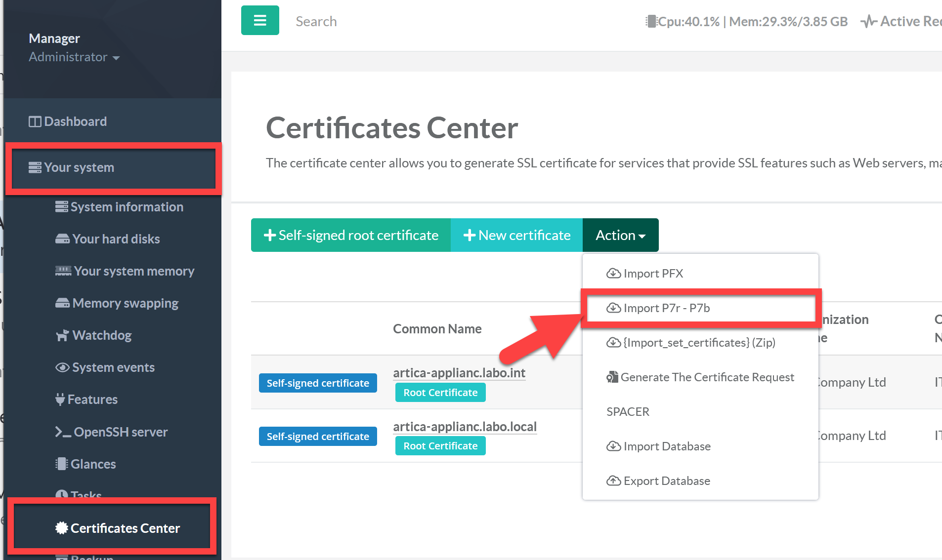The image size is (942, 560).
Task: Click the OpenSSH server terminal icon
Action: pyautogui.click(x=63, y=432)
